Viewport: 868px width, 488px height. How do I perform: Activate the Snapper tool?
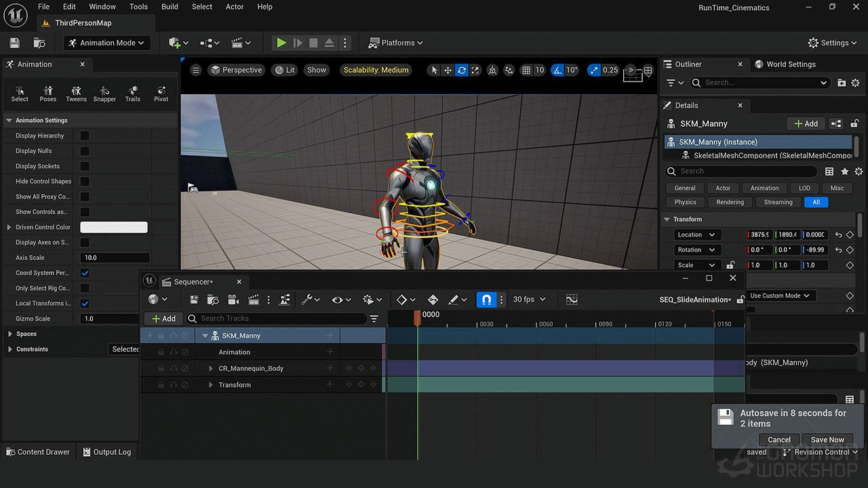pyautogui.click(x=104, y=94)
